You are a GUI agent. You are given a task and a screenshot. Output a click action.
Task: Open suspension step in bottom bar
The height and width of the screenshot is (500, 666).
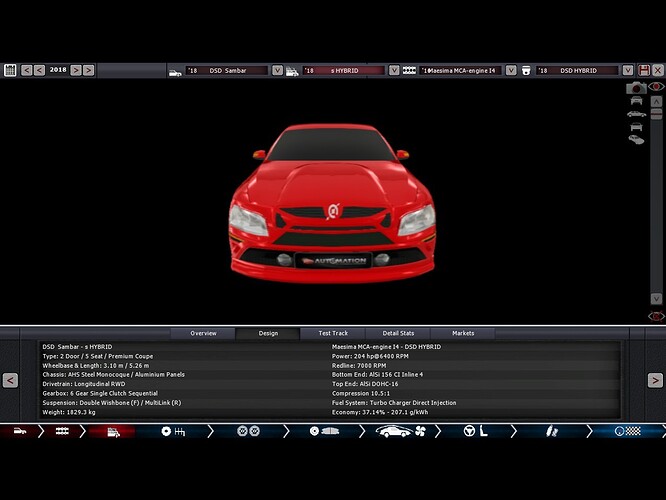coord(552,431)
